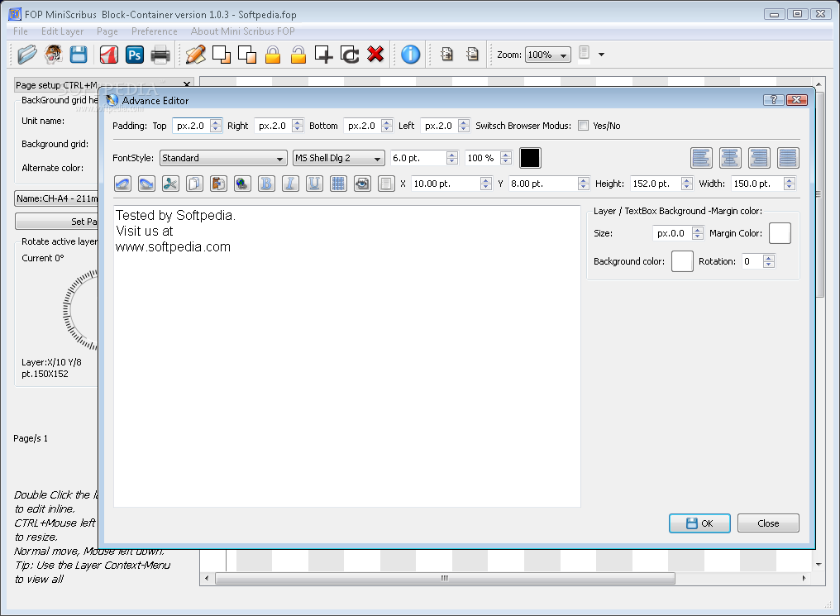The height and width of the screenshot is (616, 840).
Task: Click the black font color swatch
Action: 530,158
